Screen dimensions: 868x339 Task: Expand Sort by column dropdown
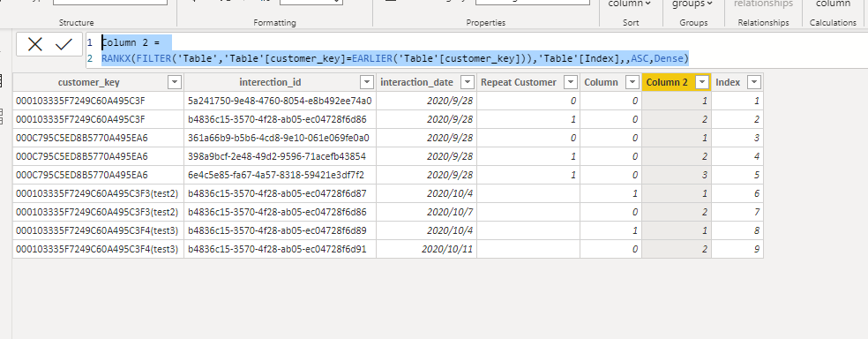630,4
